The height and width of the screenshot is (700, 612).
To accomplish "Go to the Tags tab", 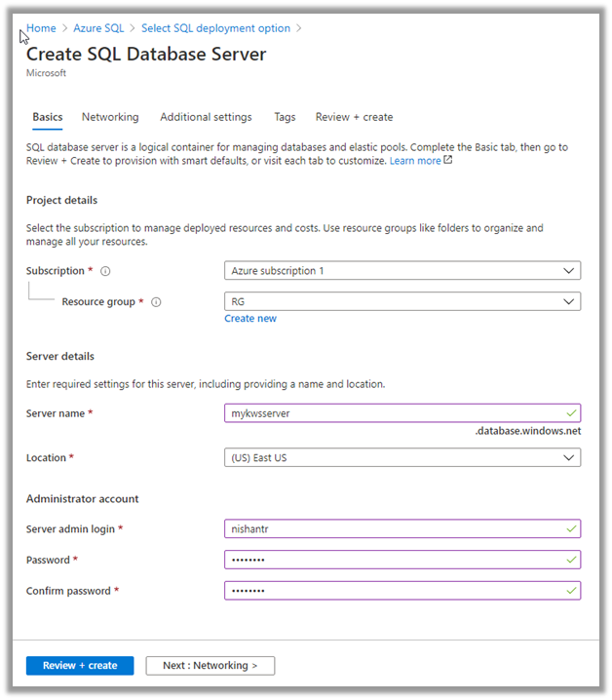I will (x=285, y=117).
